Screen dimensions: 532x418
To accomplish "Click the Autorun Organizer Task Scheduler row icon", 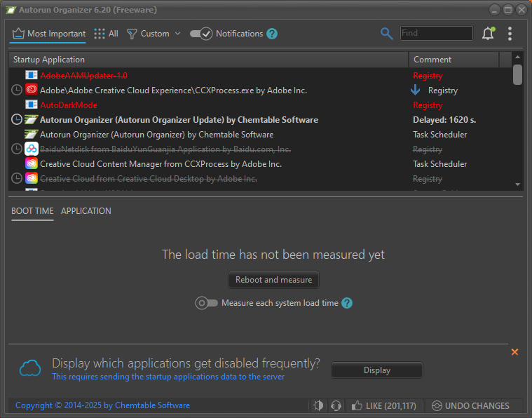I will point(32,134).
